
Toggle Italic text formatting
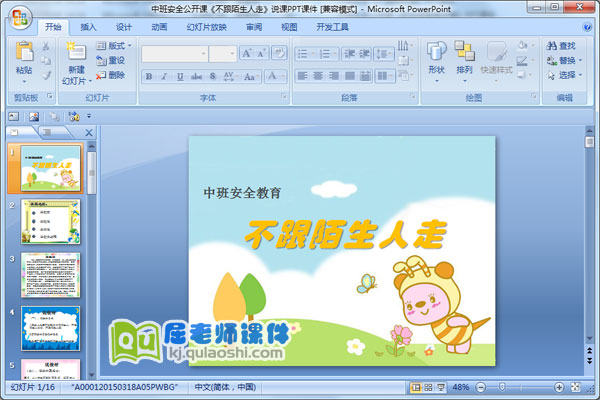(x=164, y=76)
